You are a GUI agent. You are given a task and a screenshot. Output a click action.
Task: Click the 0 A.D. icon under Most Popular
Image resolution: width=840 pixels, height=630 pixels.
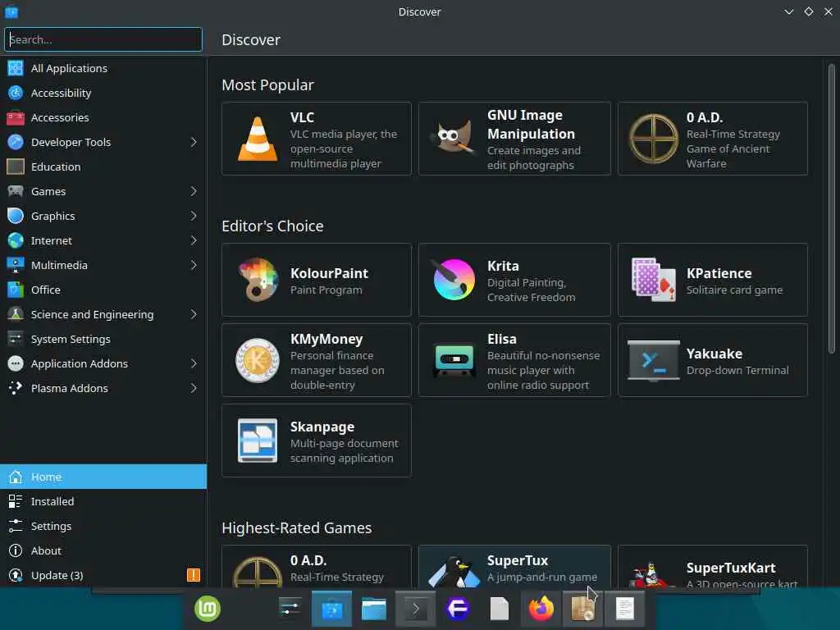(x=653, y=138)
